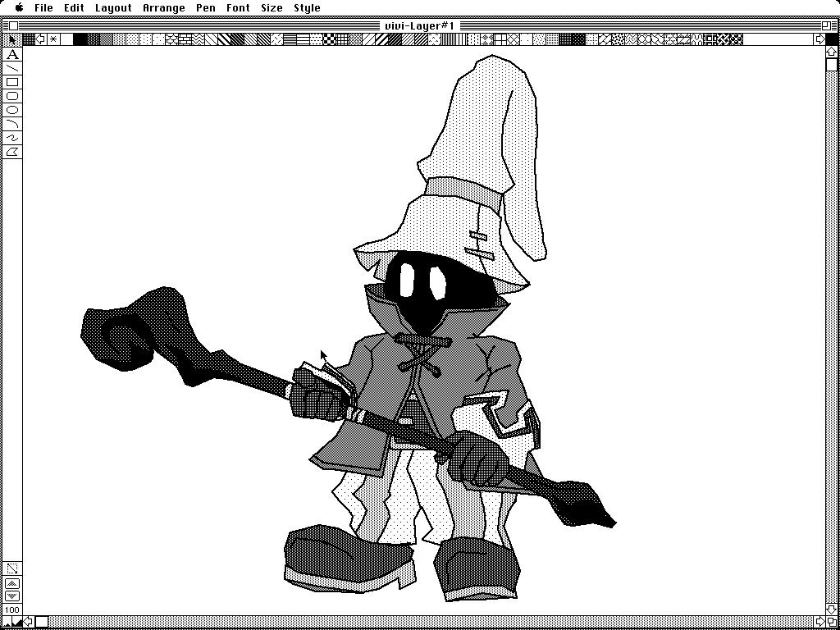Choose the brick fill pattern
The width and height of the screenshot is (840, 630).
pos(185,39)
